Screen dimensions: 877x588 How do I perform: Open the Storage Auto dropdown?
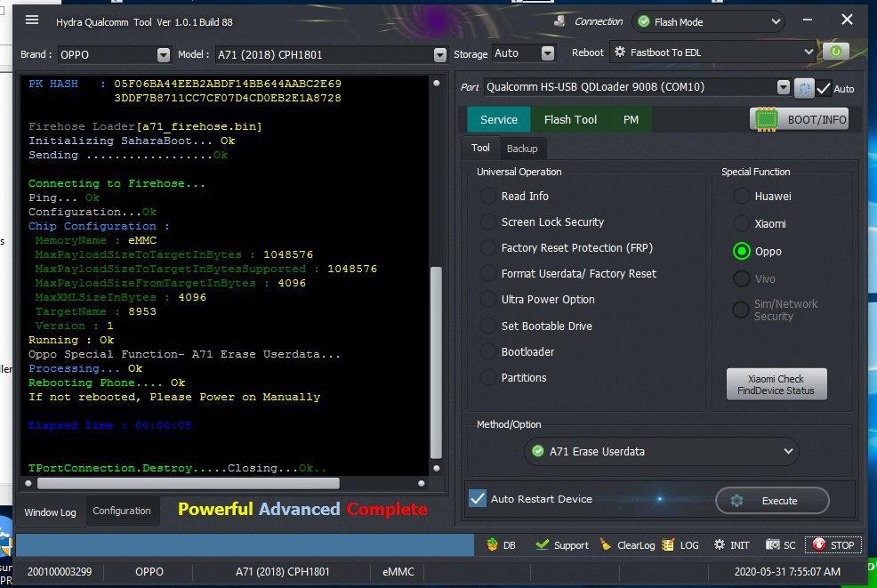(524, 52)
